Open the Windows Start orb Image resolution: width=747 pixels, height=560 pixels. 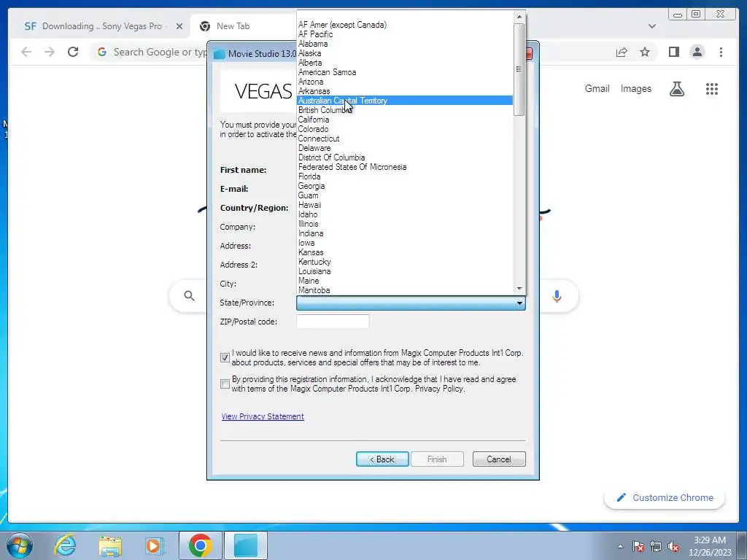tap(20, 545)
